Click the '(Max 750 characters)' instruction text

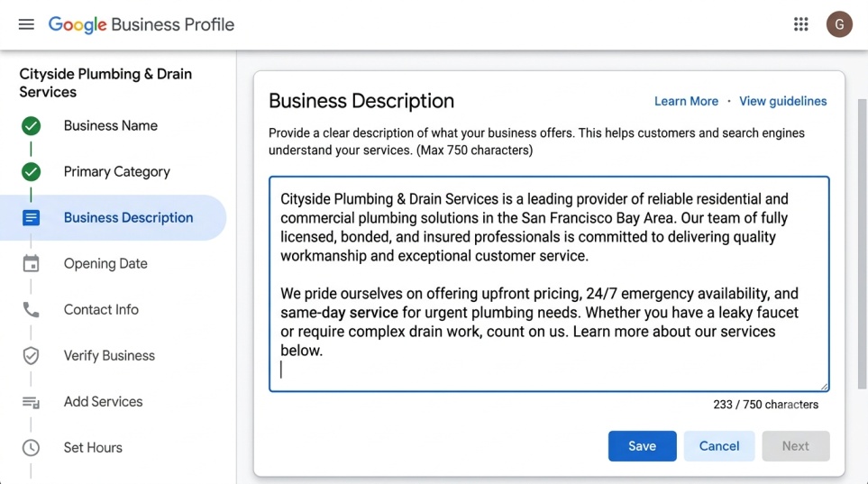click(474, 151)
